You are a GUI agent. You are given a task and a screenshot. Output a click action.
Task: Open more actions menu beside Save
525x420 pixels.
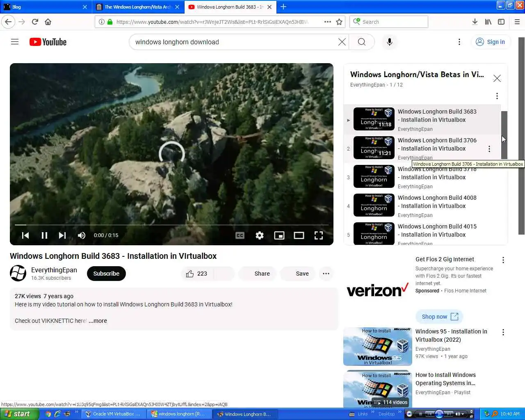pyautogui.click(x=326, y=274)
